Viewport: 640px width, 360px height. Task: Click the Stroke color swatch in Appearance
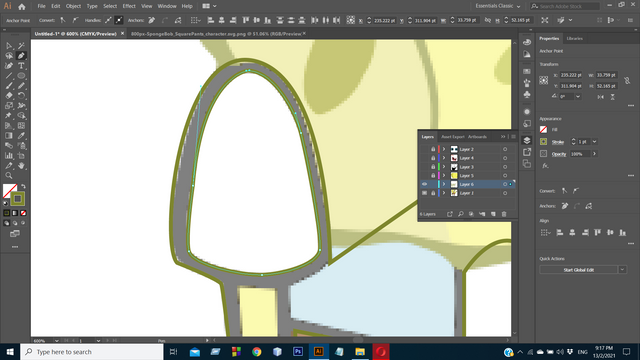(x=544, y=142)
